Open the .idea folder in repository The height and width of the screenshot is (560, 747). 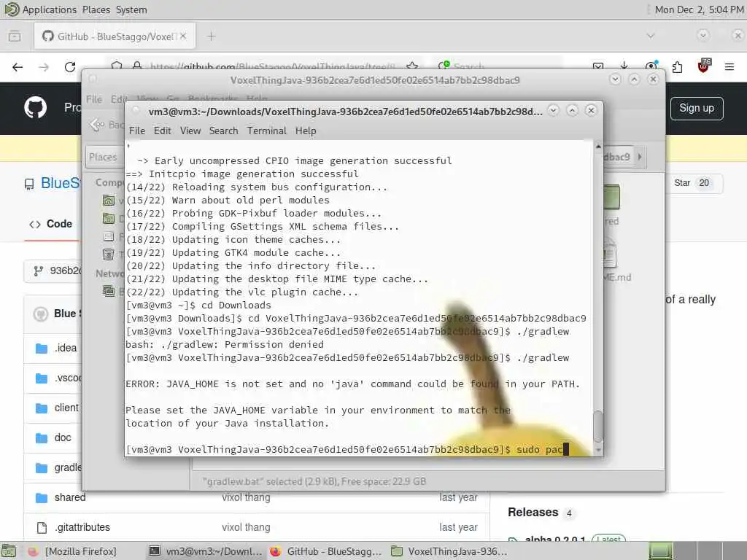click(65, 348)
